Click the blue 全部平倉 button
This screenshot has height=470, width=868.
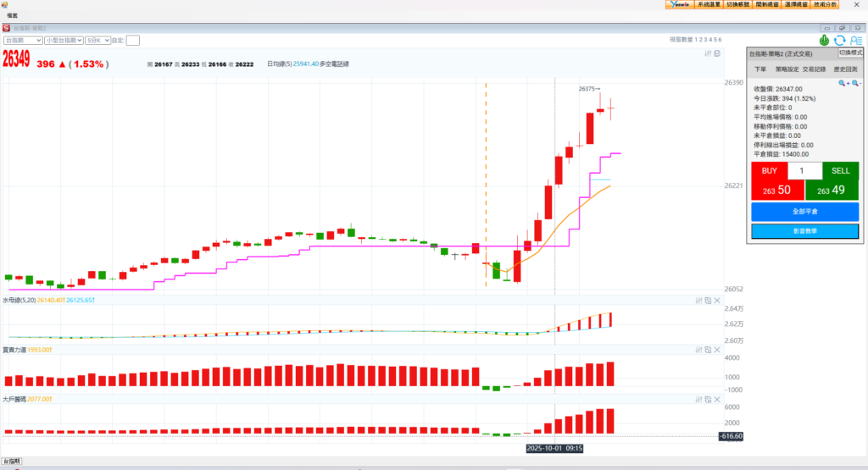click(804, 212)
